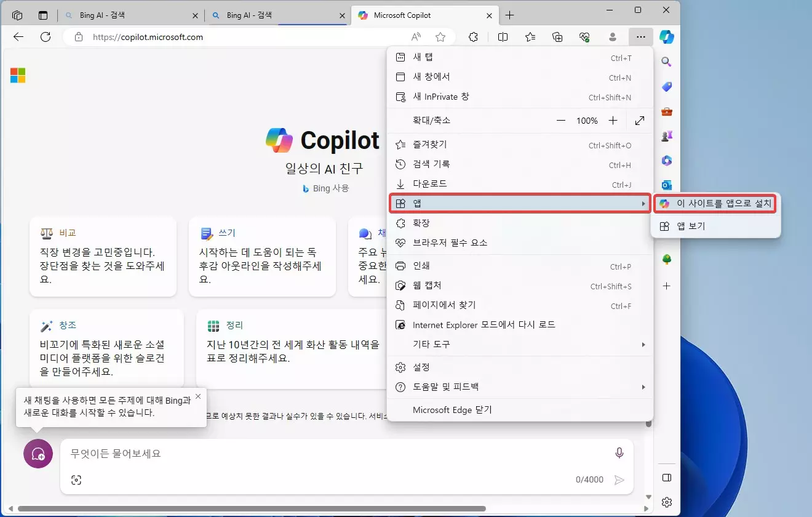Select Microsoft Edge 닫기 menu item
This screenshot has height=517, width=812.
tap(520, 410)
